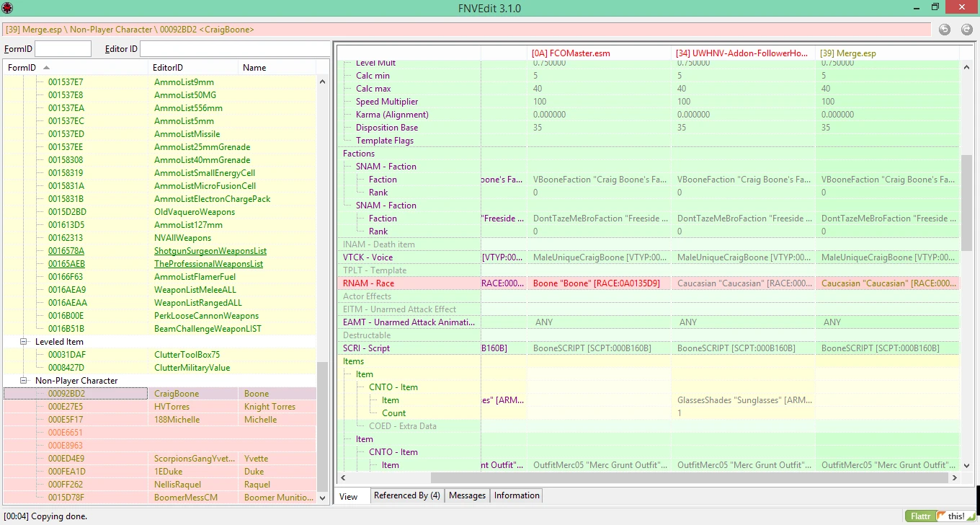This screenshot has height=525, width=980.
Task: Click the [34] UWHNV-Addon-FollowerHo... column header
Action: click(744, 53)
